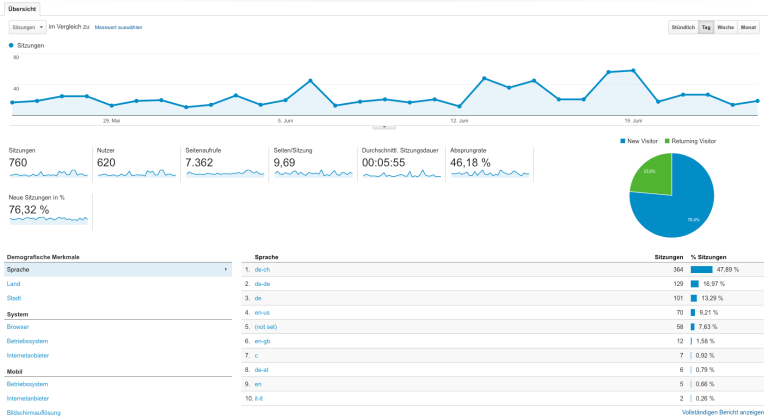Select Browser under System

click(18, 326)
